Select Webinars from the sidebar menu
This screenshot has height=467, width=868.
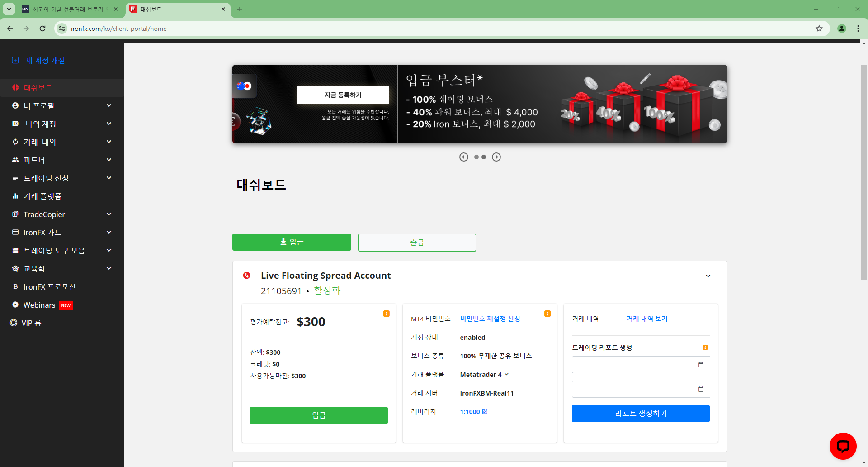(40, 305)
